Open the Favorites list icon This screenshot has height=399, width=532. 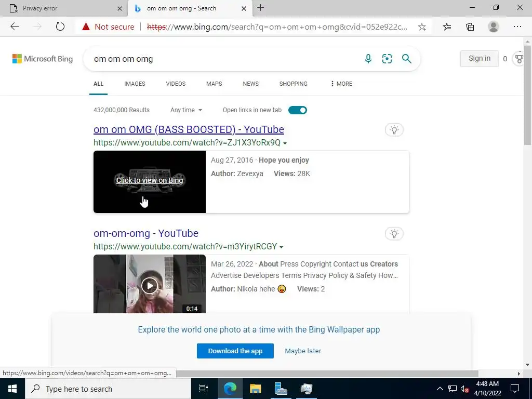point(447,27)
